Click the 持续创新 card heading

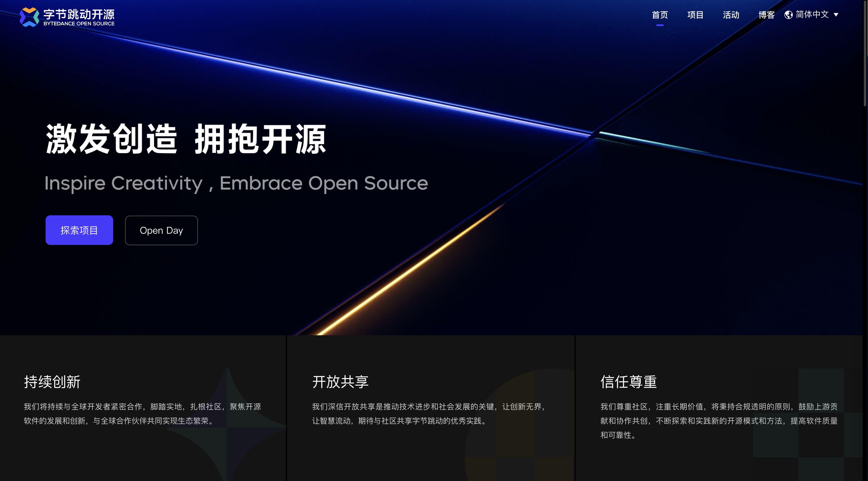point(52,382)
